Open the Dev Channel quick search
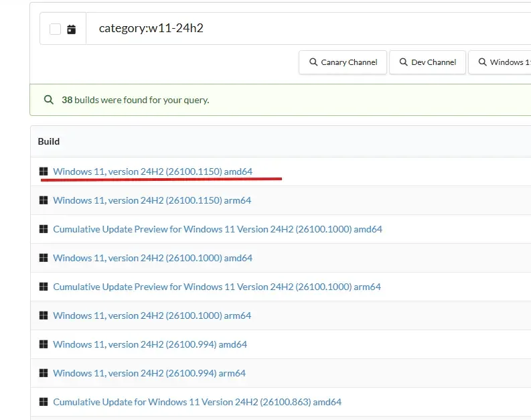The height and width of the screenshot is (420, 531). pos(427,62)
